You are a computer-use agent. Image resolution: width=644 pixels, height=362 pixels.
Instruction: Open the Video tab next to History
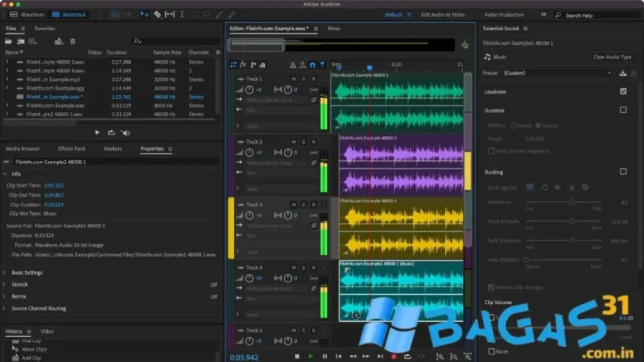tap(47, 331)
